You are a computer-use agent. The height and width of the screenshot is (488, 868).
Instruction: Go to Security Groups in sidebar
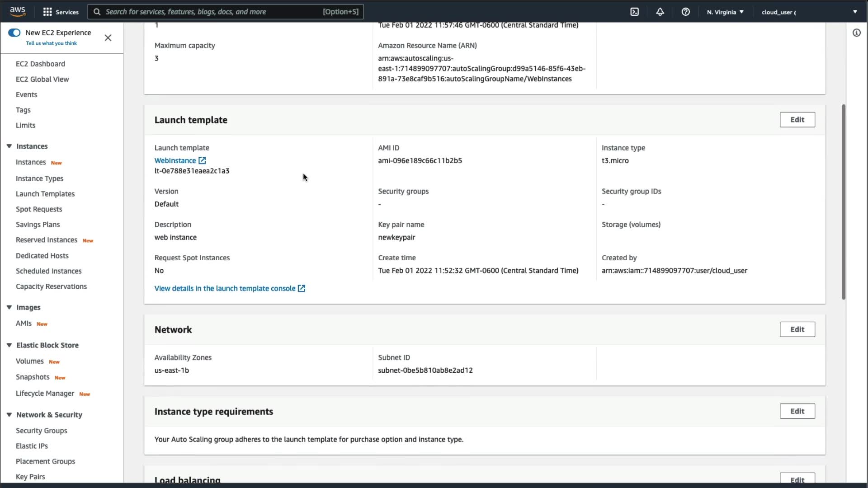point(41,431)
